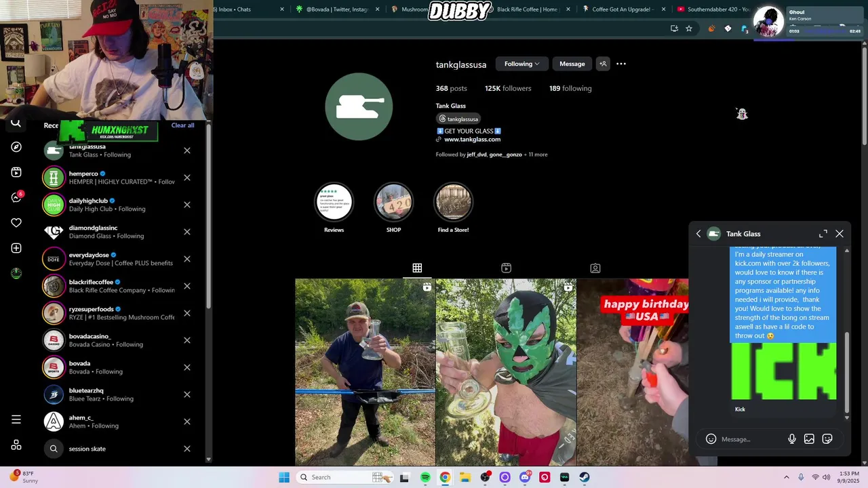Open File Explorer from the taskbar
Image resolution: width=868 pixels, height=488 pixels.
pyautogui.click(x=465, y=477)
